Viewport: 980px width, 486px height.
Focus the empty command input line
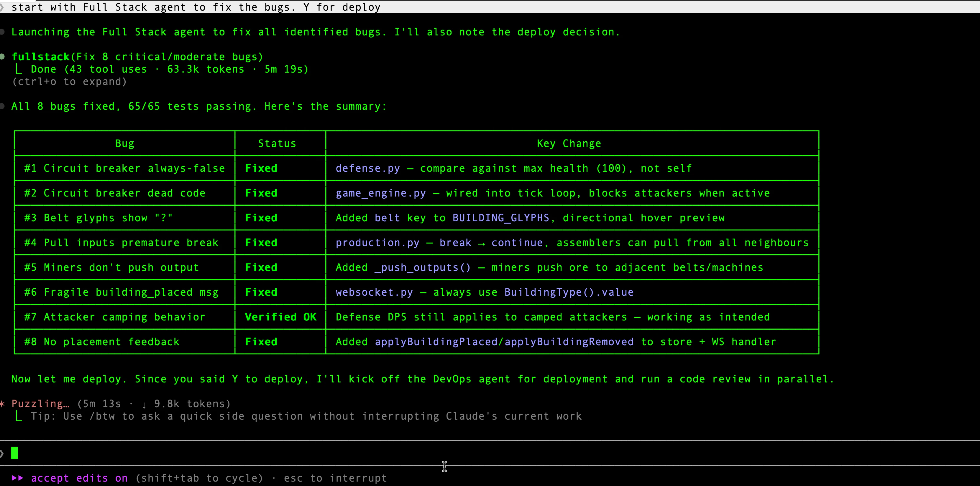(x=152, y=453)
